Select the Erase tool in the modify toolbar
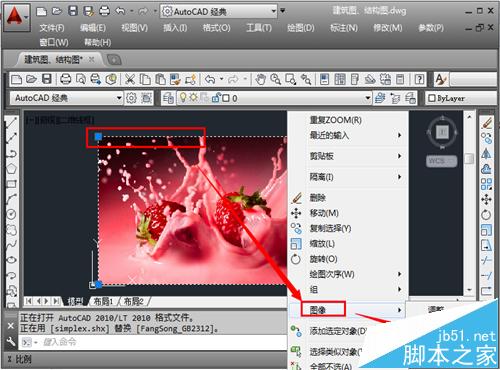The width and height of the screenshot is (500, 370). 486,123
